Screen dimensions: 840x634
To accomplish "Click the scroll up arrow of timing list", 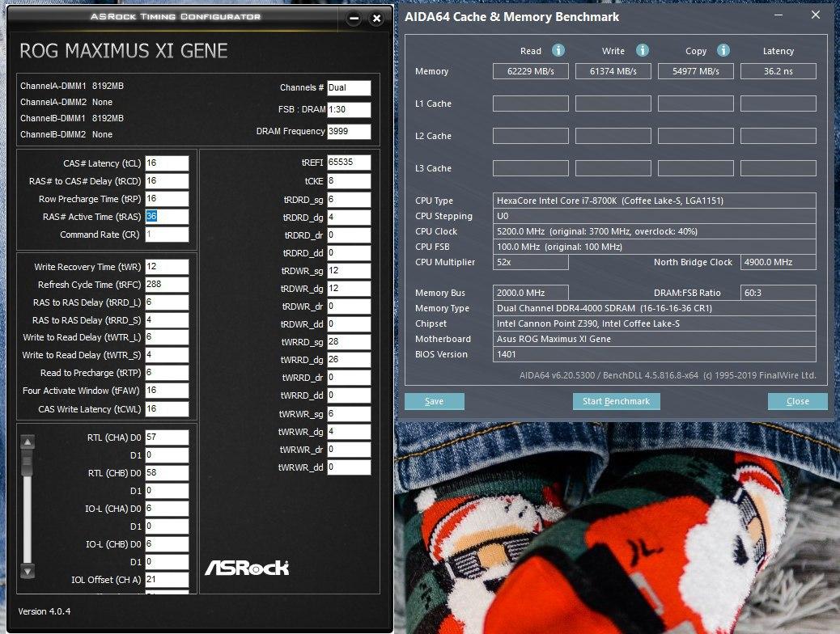I will click(28, 442).
